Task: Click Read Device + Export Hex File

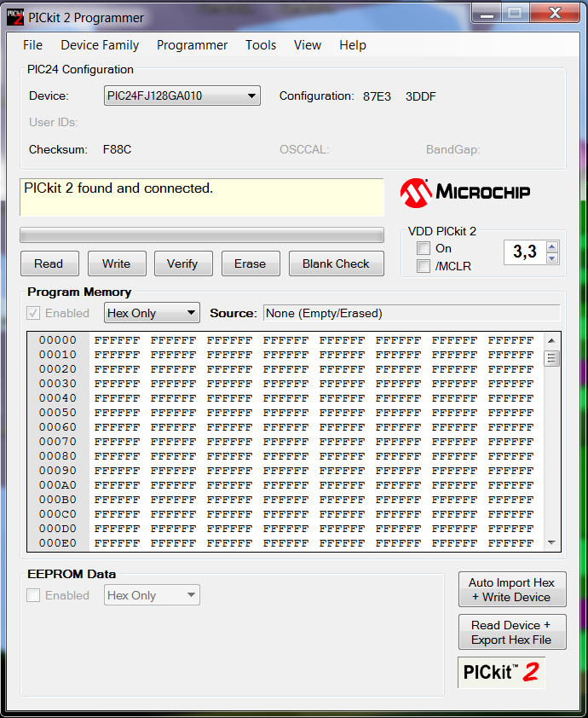Action: click(x=512, y=633)
